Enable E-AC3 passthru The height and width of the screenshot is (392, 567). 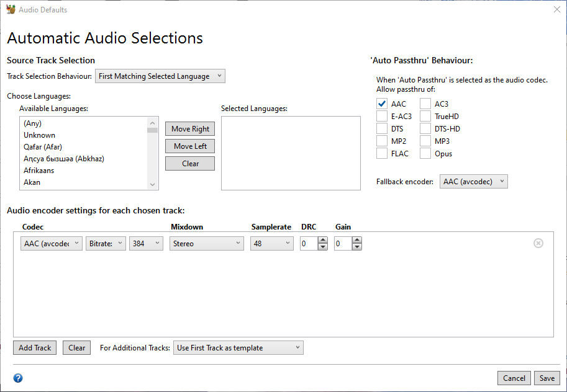pos(382,116)
